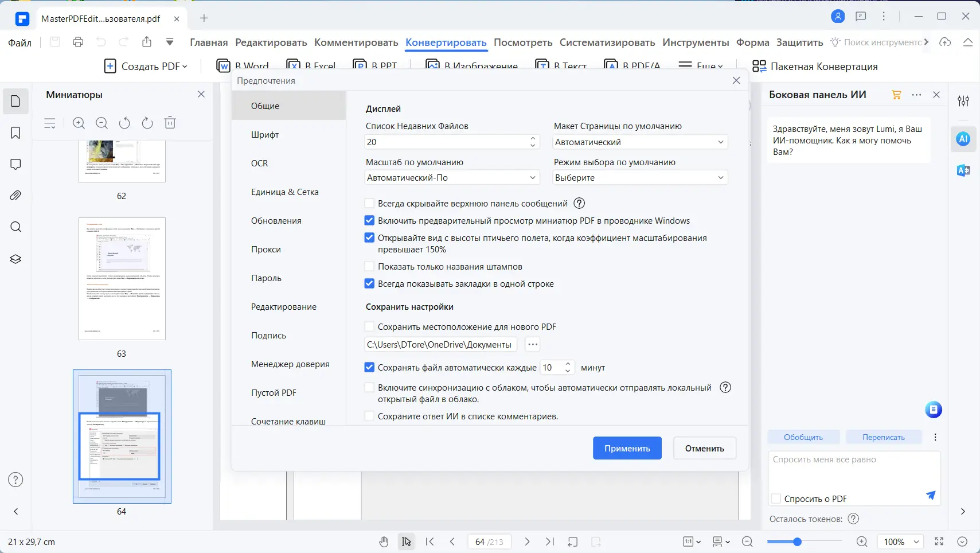Zoom in thumbnails in Миниатюры panel
This screenshot has width=980, height=553.
click(x=79, y=123)
